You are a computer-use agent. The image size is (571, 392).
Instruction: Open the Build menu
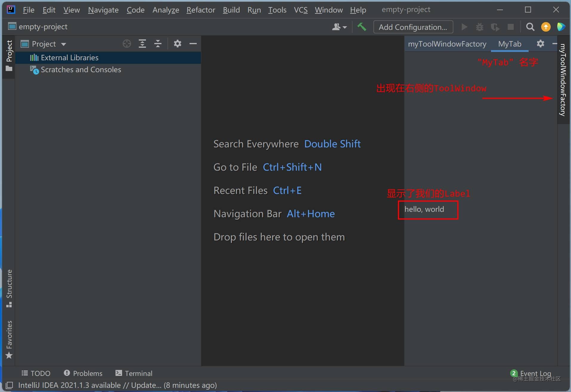coord(231,10)
